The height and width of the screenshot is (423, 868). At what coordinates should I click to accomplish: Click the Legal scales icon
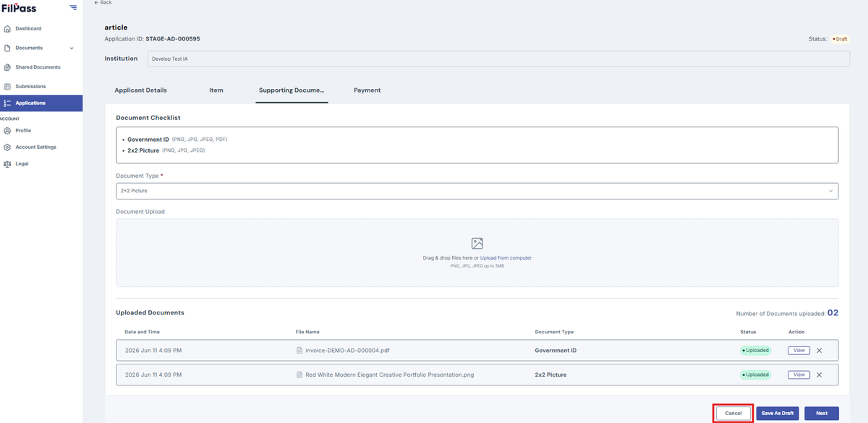tap(7, 164)
